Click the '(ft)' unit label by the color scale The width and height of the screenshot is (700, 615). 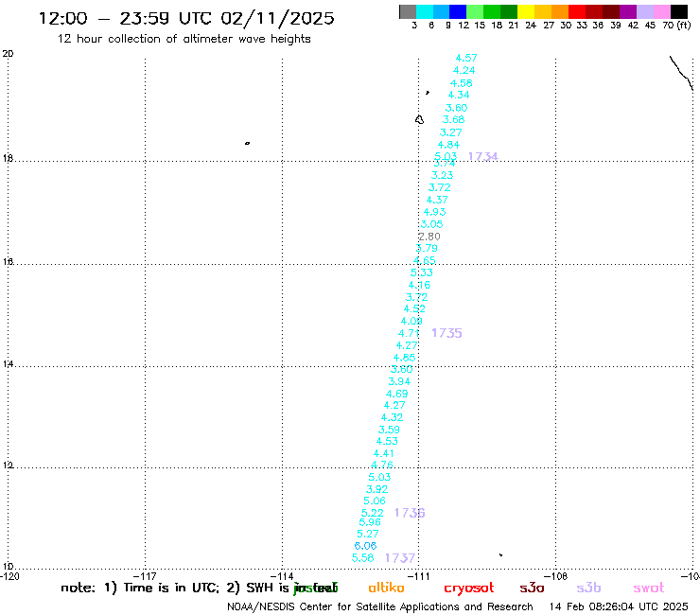coord(684,25)
